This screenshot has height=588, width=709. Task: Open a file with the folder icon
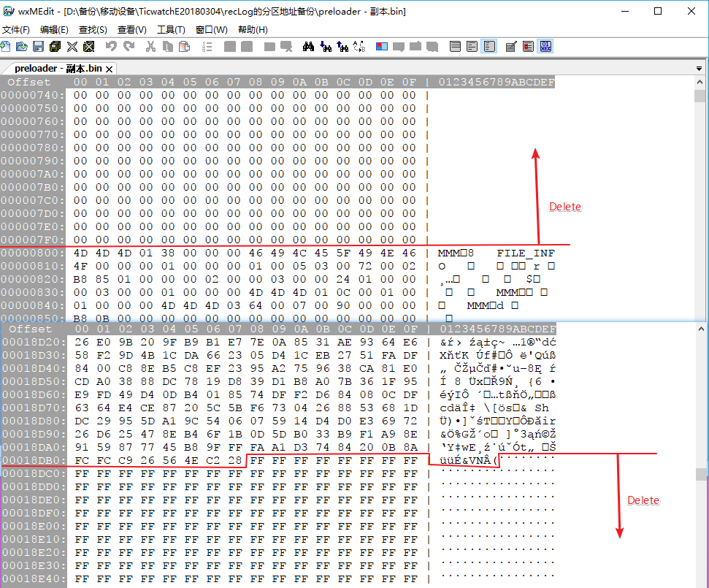click(21, 46)
